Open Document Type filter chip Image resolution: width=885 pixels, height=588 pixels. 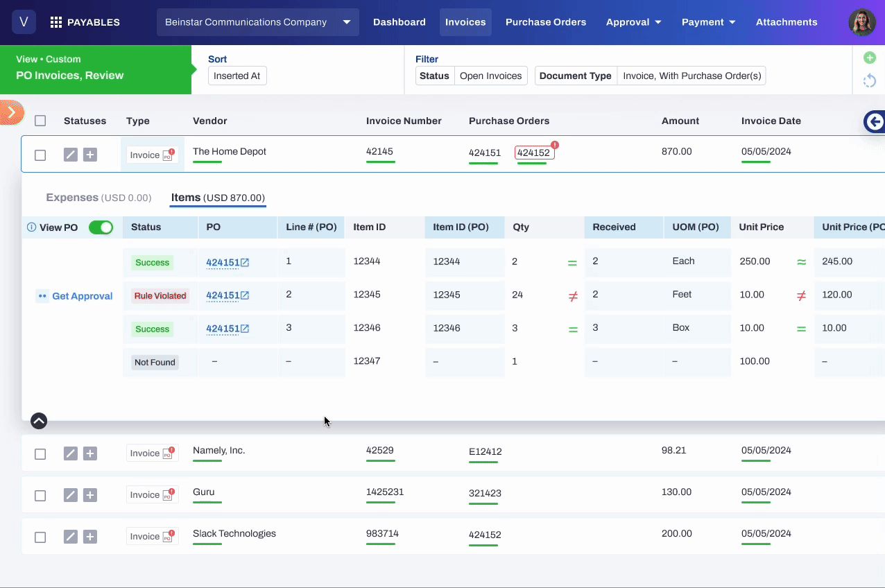point(650,76)
